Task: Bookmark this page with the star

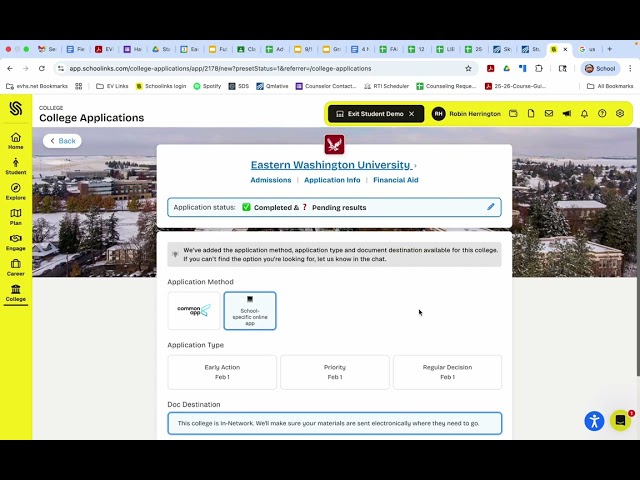Action: [x=468, y=69]
